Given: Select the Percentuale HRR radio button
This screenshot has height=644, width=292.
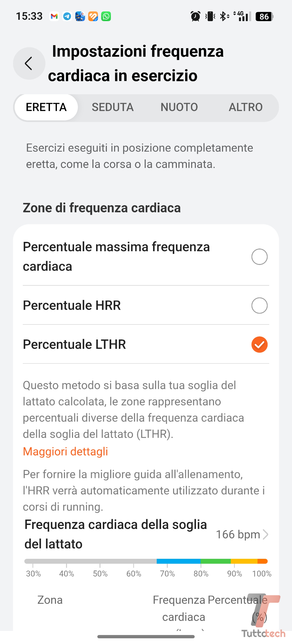Looking at the screenshot, I should tap(259, 306).
